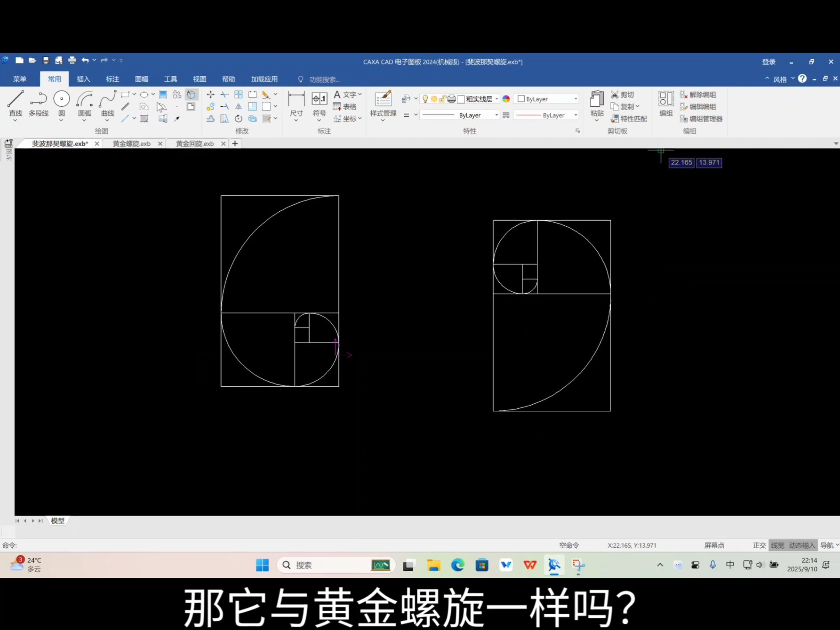The width and height of the screenshot is (840, 630).
Task: Toggle layer on/off light bulb icon
Action: [x=425, y=99]
